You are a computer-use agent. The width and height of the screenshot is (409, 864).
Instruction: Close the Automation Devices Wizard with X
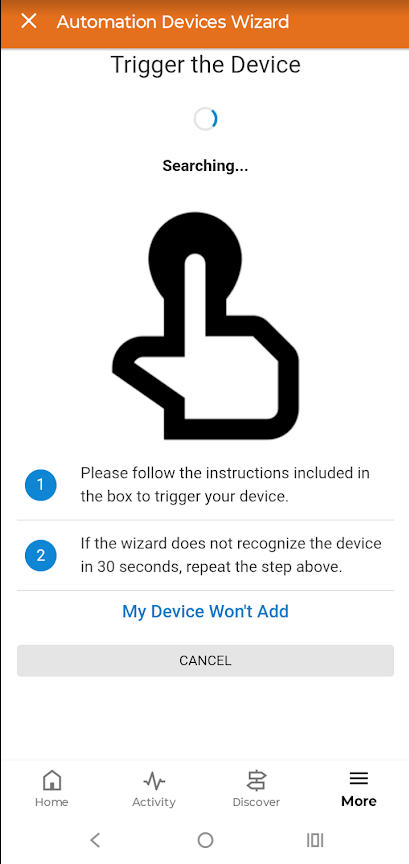coord(28,21)
